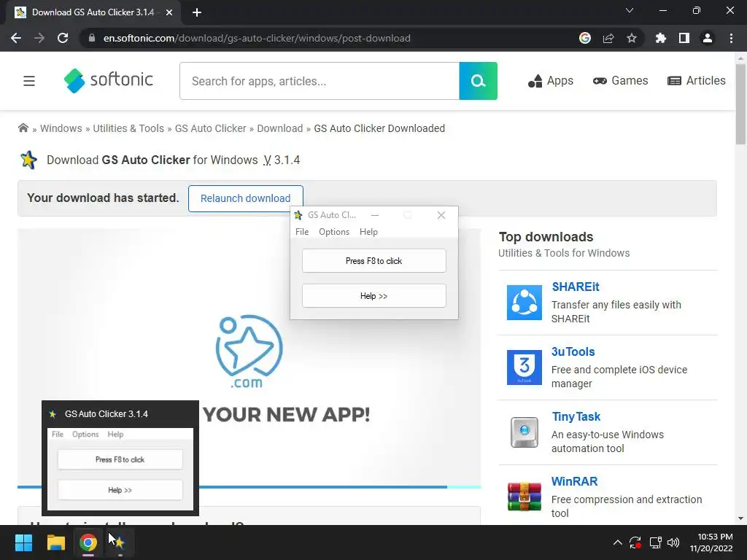This screenshot has width=747, height=560.
Task: Show hidden system tray icons
Action: click(617, 542)
